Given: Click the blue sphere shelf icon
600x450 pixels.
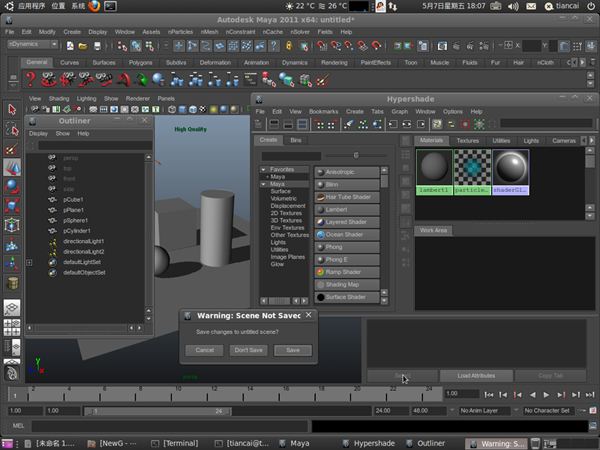Looking at the screenshot, I should pos(158,80).
